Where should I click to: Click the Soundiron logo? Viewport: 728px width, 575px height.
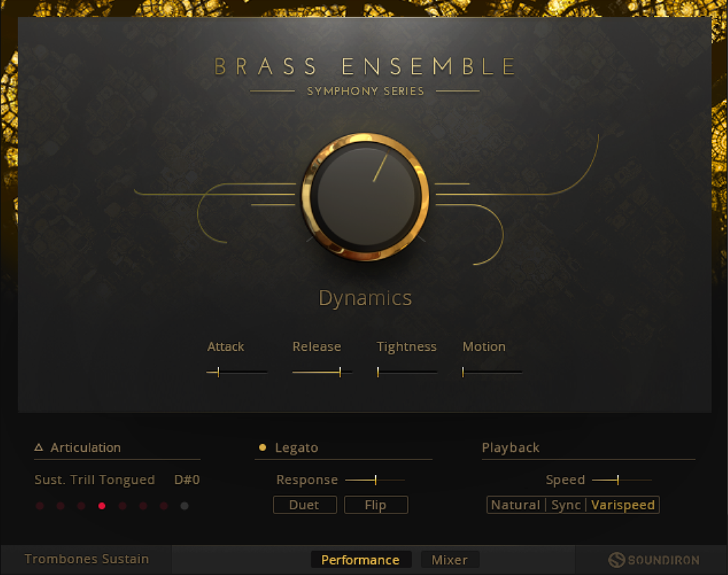coord(654,560)
